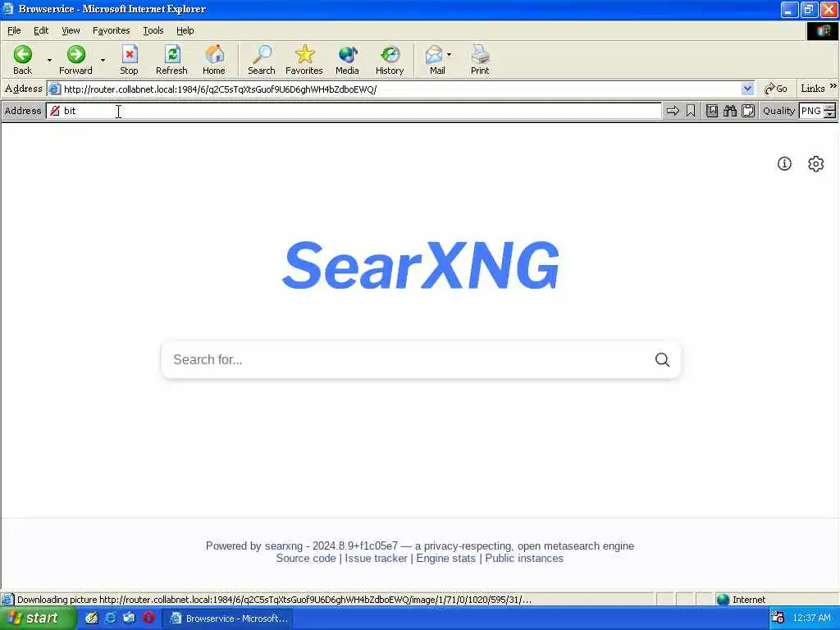Reload the page using Refresh icon
Screen dimensions: 840x630
[172, 55]
